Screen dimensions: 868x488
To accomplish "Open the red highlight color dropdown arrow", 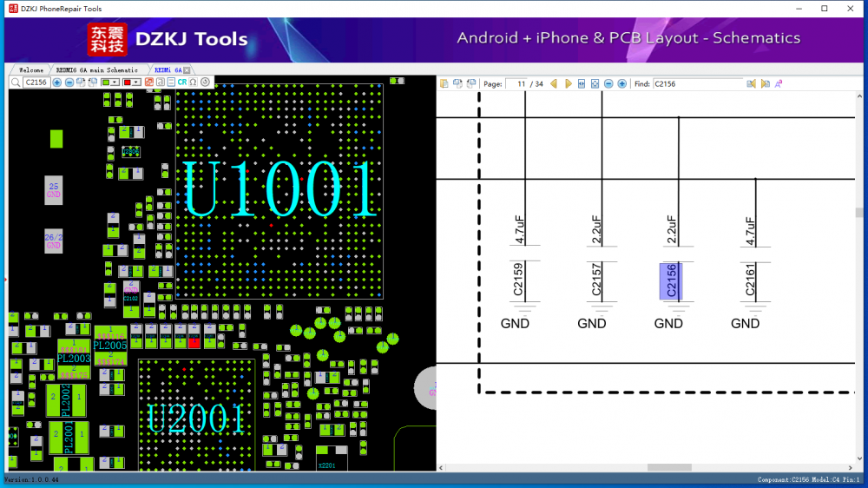I will coord(136,82).
